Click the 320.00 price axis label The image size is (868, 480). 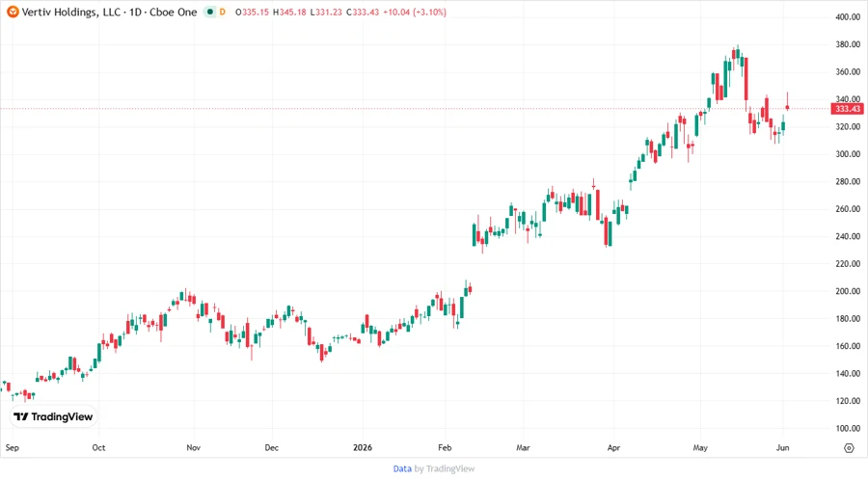point(848,126)
